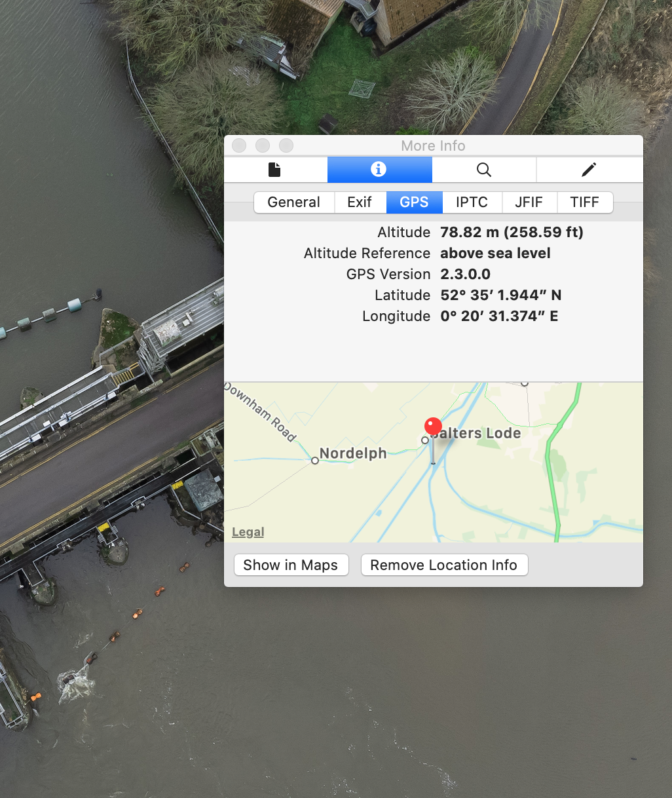672x798 pixels.
Task: Click the Latitude coordinate value
Action: coord(500,295)
